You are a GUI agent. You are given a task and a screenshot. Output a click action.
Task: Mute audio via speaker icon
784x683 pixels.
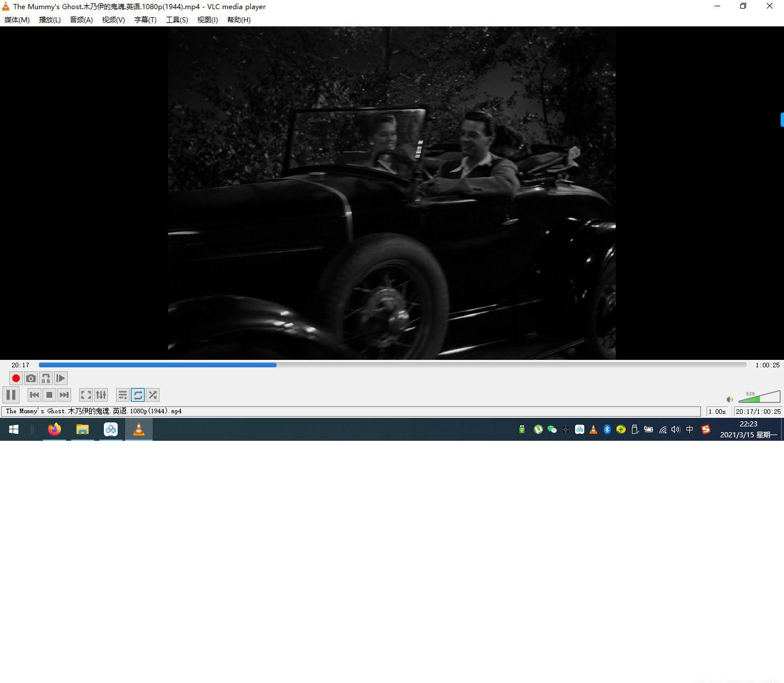pos(729,399)
